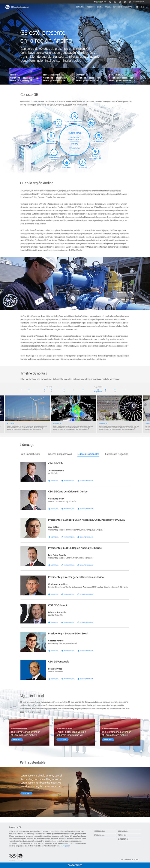Select the GE Oil & Gas icon
Viewport: 150px width, 868px height.
tap(66, 162)
